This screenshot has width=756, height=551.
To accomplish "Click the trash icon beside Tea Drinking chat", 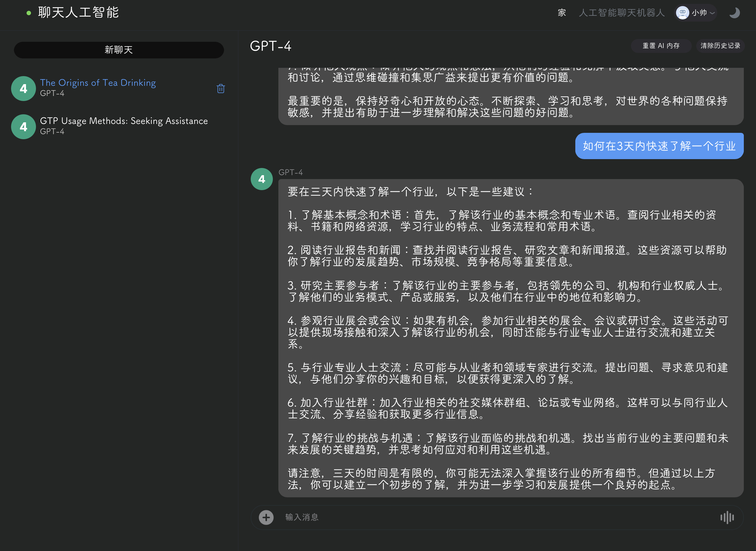I will coord(221,88).
